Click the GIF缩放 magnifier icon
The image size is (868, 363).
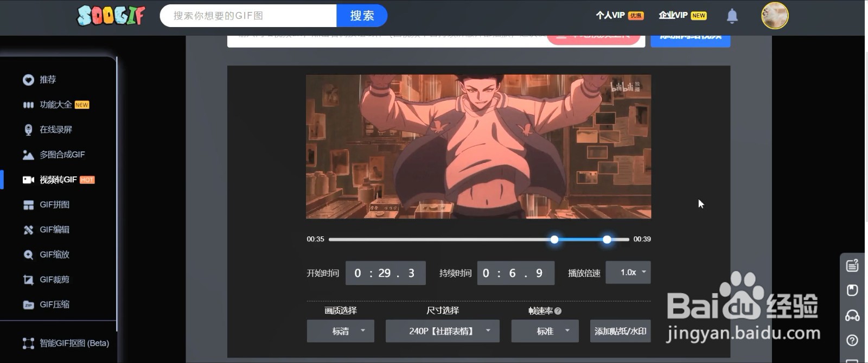click(x=28, y=254)
